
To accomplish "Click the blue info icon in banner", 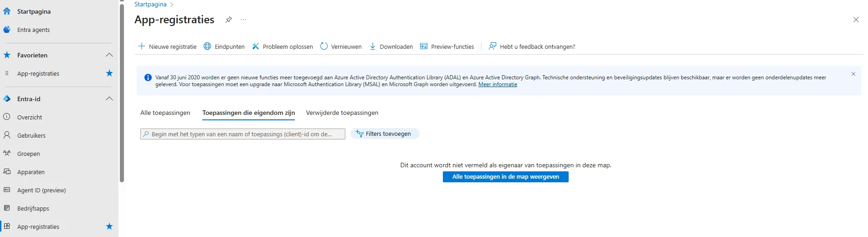I will (x=148, y=77).
